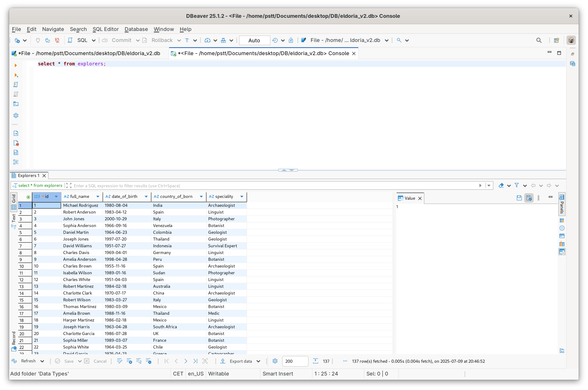Select the Survival Expert speciality cell
This screenshot has height=390, width=588.
click(x=226, y=246)
